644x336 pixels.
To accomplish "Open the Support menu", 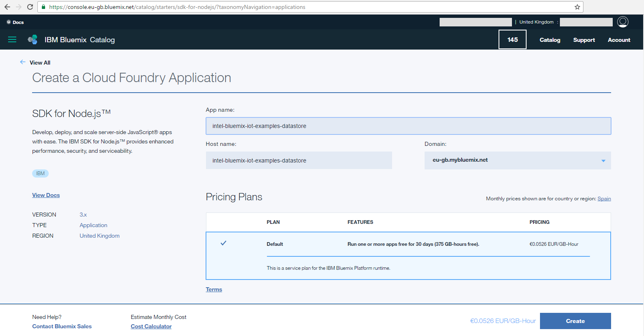I will point(584,40).
